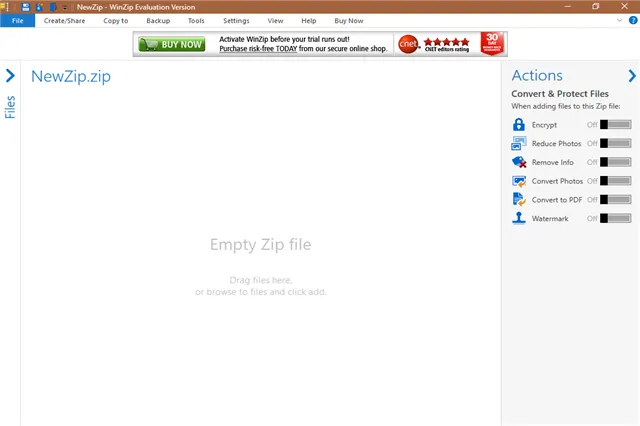This screenshot has width=640, height=426.
Task: Click the Convert to PDF icon
Action: (x=519, y=200)
